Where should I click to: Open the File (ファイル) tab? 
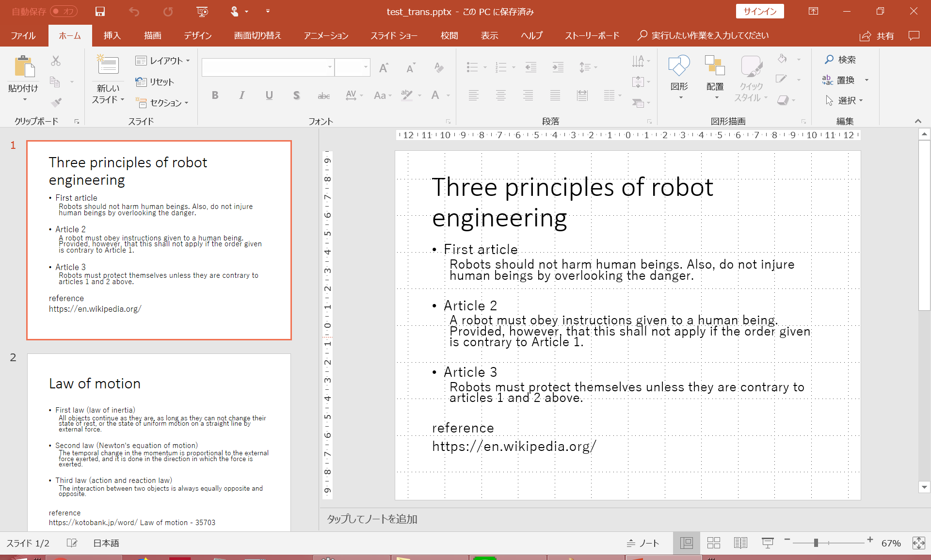coord(23,35)
